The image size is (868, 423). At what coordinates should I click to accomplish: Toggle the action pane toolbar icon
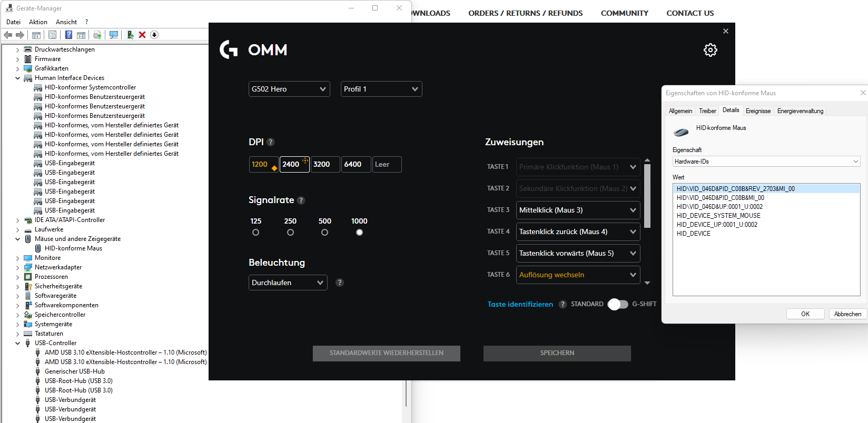click(x=81, y=35)
